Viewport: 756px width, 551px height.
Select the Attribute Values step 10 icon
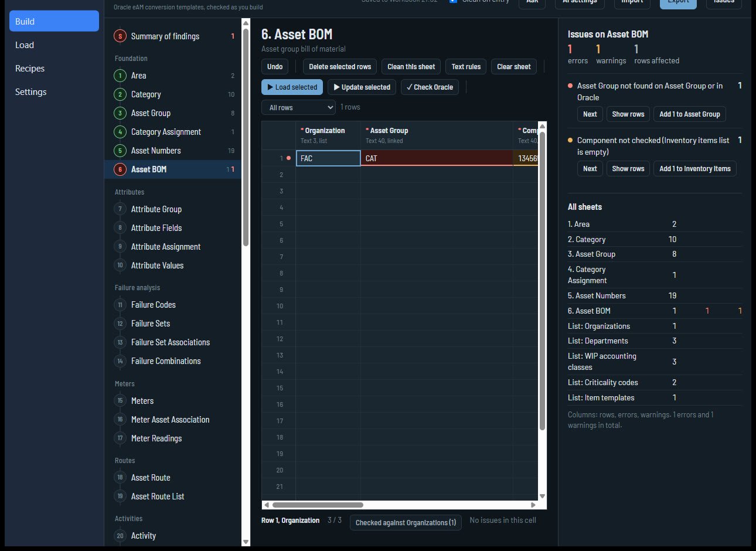click(120, 266)
